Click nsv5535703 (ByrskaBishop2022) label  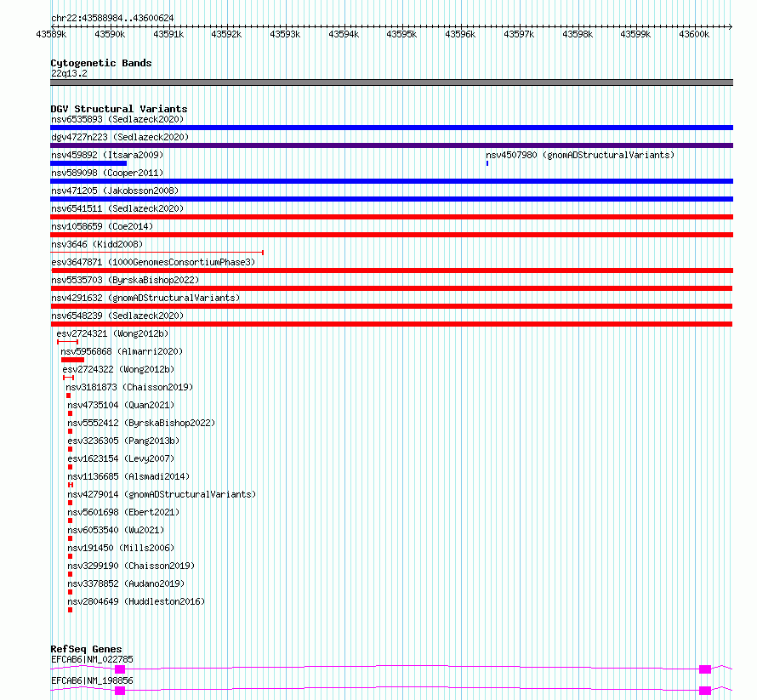[125, 280]
